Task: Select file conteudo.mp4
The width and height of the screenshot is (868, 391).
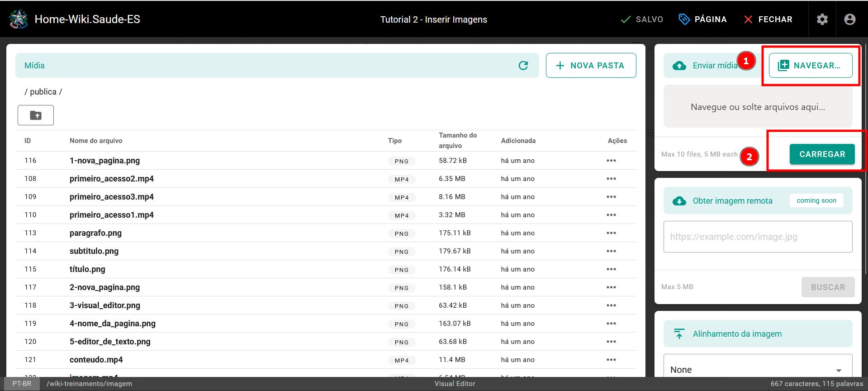Action: pos(96,360)
